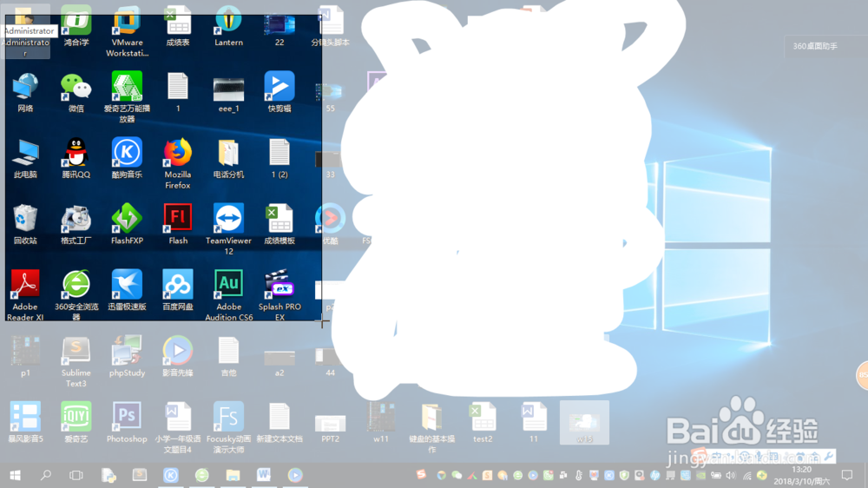This screenshot has width=868, height=488.
Task: Launch FlashFXP from the desktop
Action: point(127,224)
